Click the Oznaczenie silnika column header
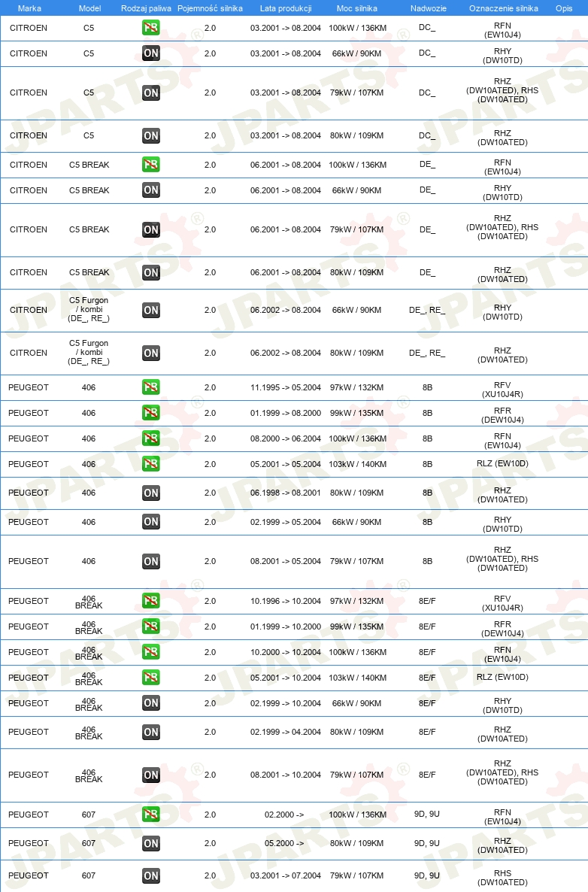588x892 pixels. [503, 8]
